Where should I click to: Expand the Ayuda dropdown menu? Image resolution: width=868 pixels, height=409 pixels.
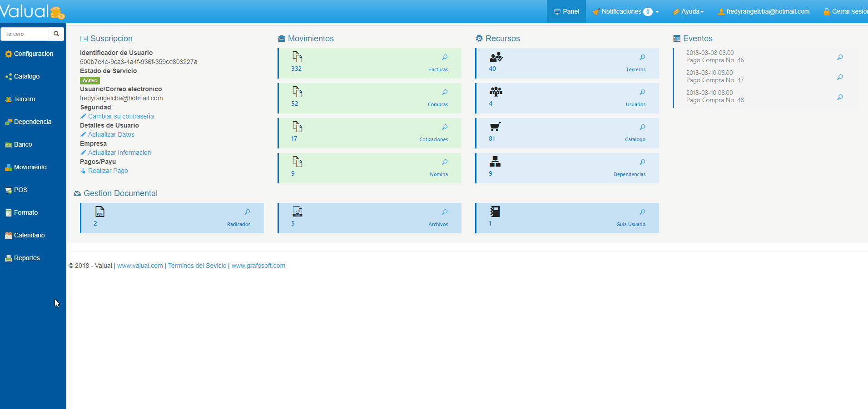pyautogui.click(x=689, y=11)
